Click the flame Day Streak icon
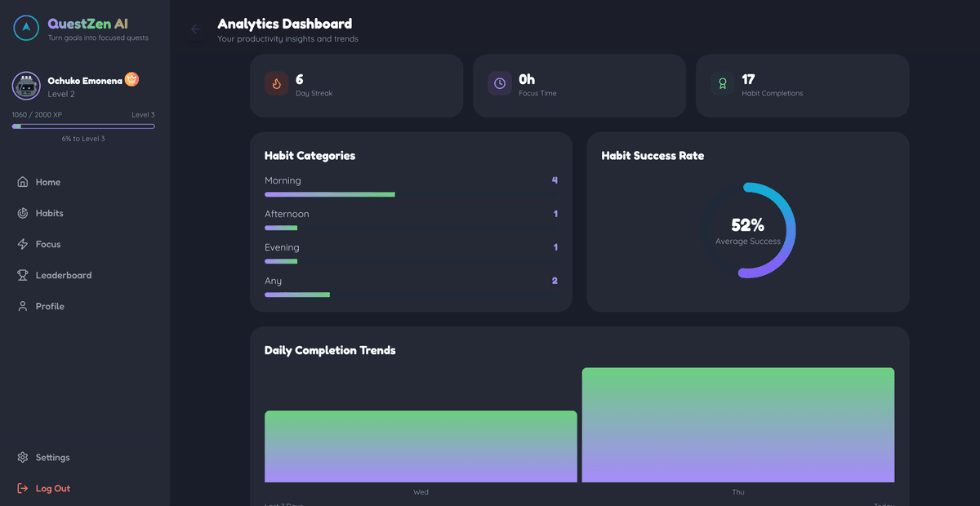This screenshot has height=506, width=980. (276, 84)
